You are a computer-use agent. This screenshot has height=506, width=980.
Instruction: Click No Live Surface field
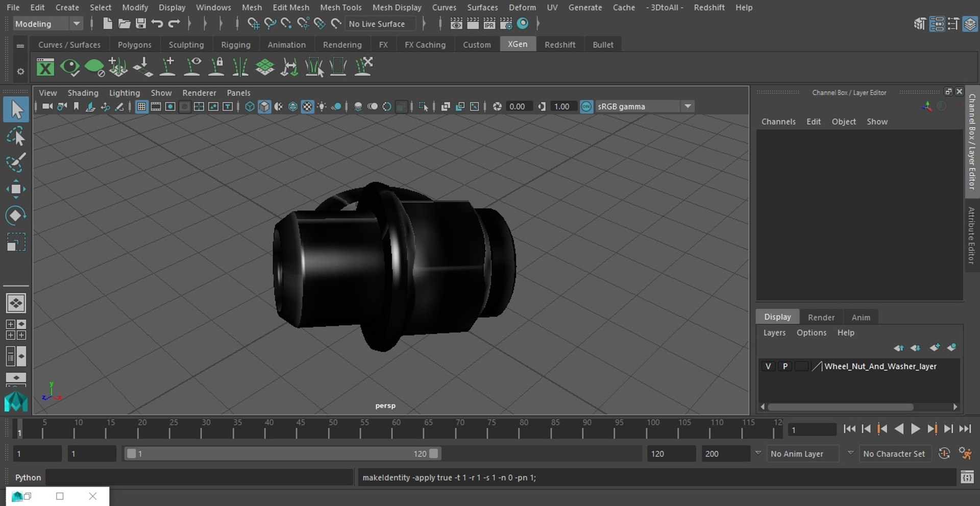[x=380, y=23]
